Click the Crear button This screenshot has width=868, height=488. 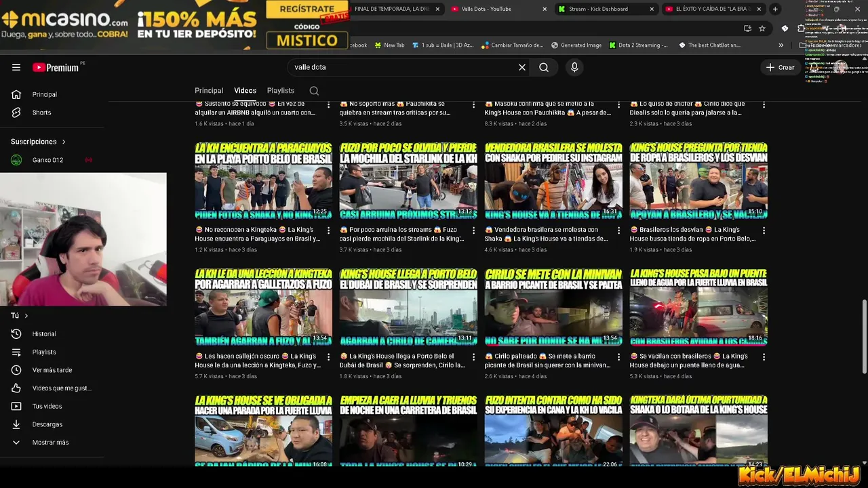tap(780, 67)
